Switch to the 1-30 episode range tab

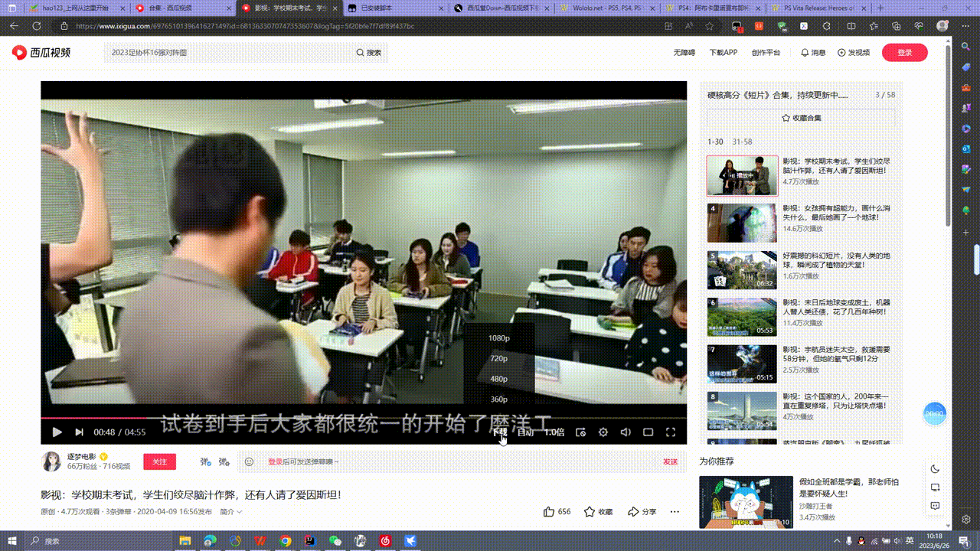point(715,142)
